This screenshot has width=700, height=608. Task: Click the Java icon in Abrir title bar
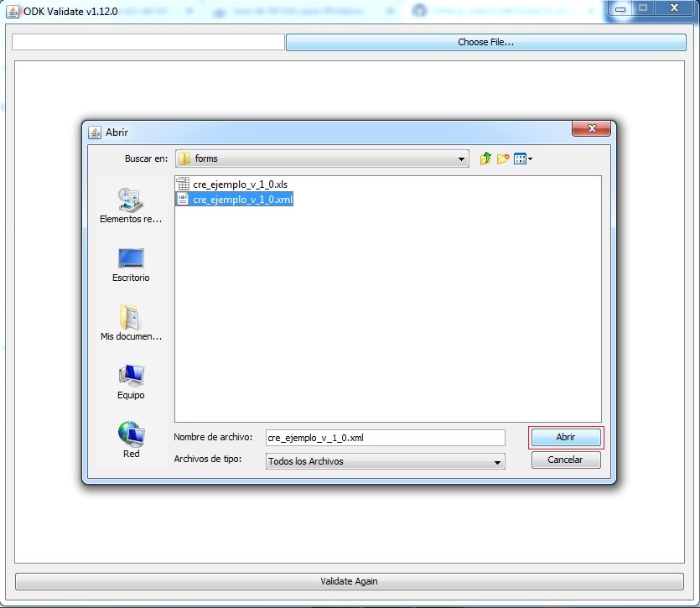pyautogui.click(x=95, y=133)
